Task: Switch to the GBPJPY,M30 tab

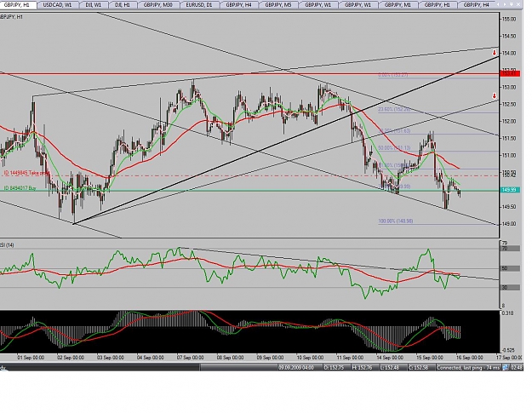Action: pos(158,5)
